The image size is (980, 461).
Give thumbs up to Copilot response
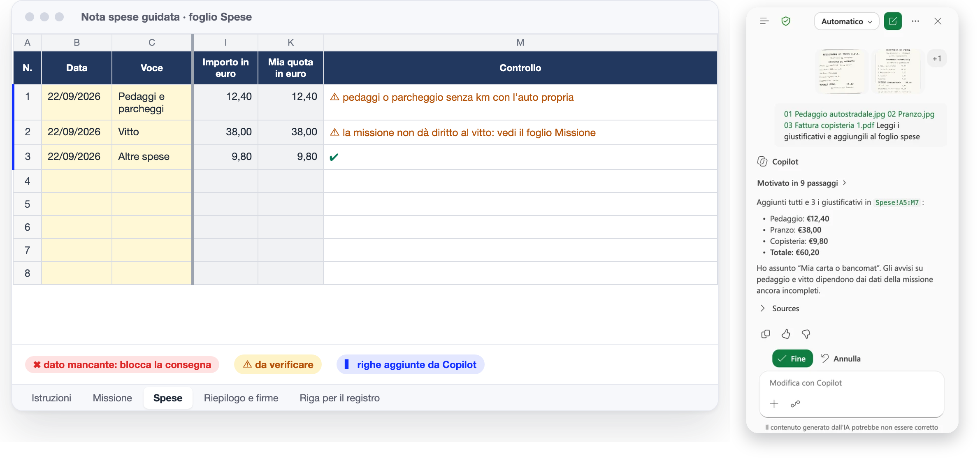[786, 334]
